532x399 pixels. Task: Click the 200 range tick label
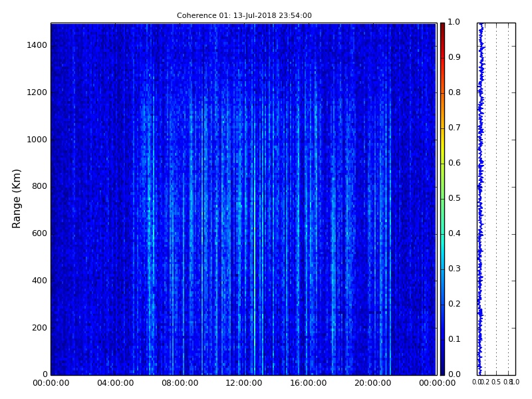[x=39, y=328]
